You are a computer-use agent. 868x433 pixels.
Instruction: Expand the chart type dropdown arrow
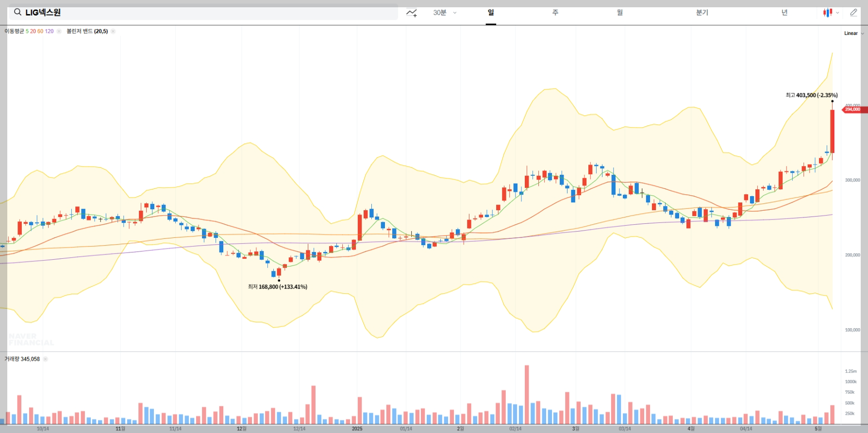[837, 13]
